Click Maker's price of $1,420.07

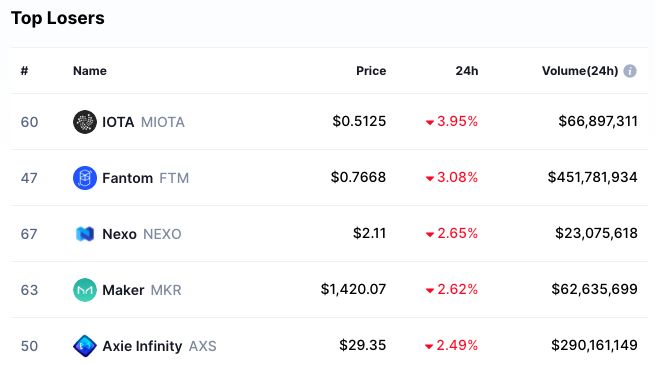(x=353, y=289)
